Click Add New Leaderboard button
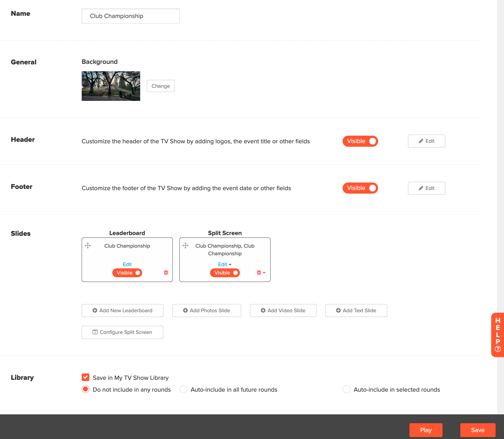This screenshot has width=504, height=439. [122, 311]
